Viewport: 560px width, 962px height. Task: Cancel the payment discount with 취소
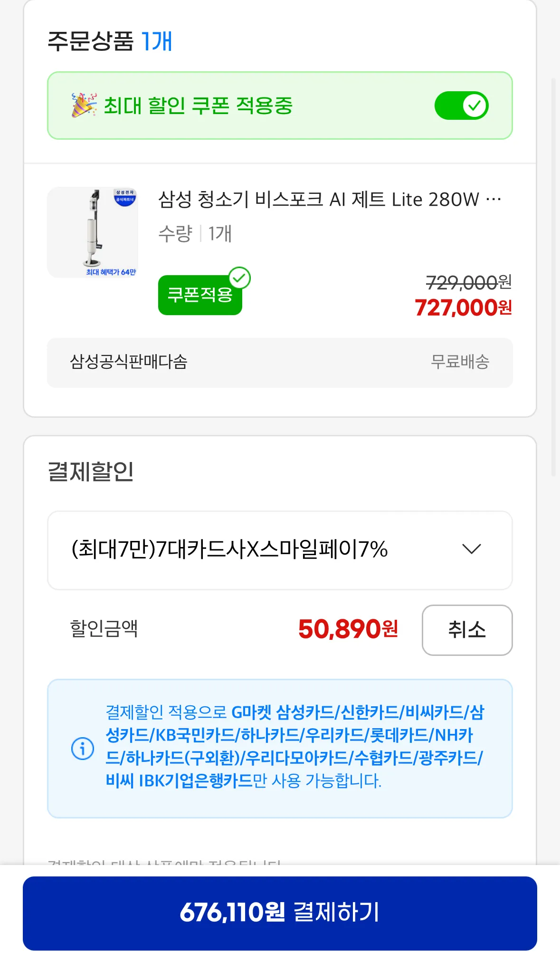[467, 630]
